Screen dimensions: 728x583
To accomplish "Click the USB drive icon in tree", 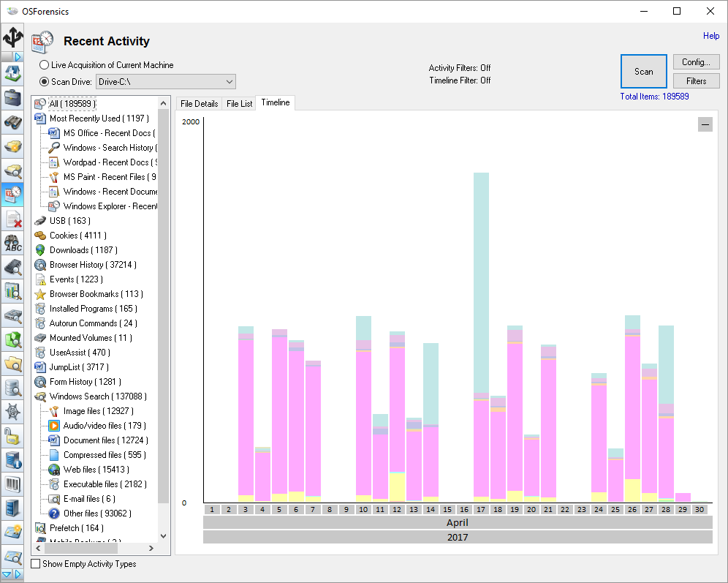I will point(40,221).
